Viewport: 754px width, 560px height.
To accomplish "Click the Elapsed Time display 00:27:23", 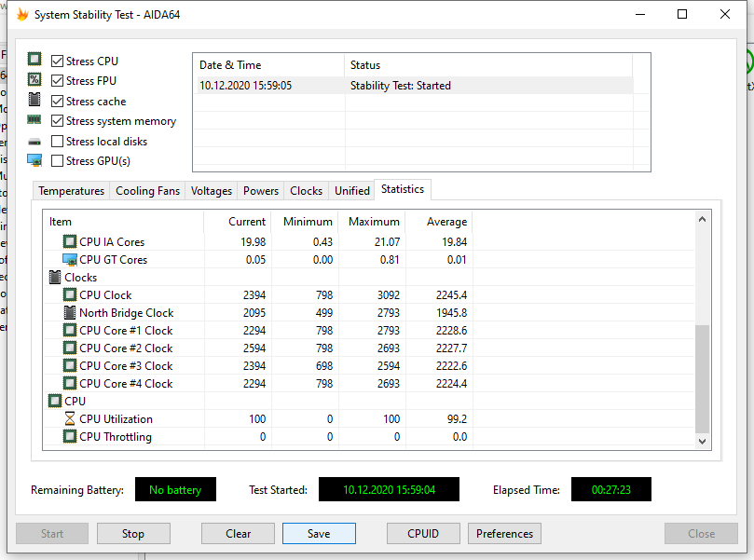I will (x=611, y=489).
